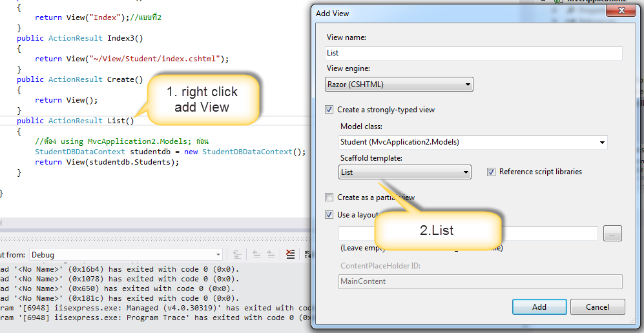Disable Reference script libraries checkbox

click(x=492, y=172)
